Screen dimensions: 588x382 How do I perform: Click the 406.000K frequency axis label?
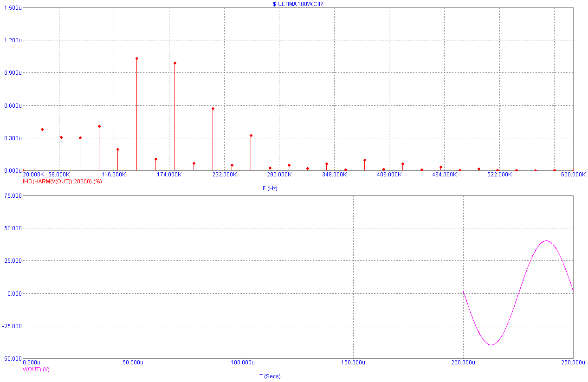tap(389, 175)
